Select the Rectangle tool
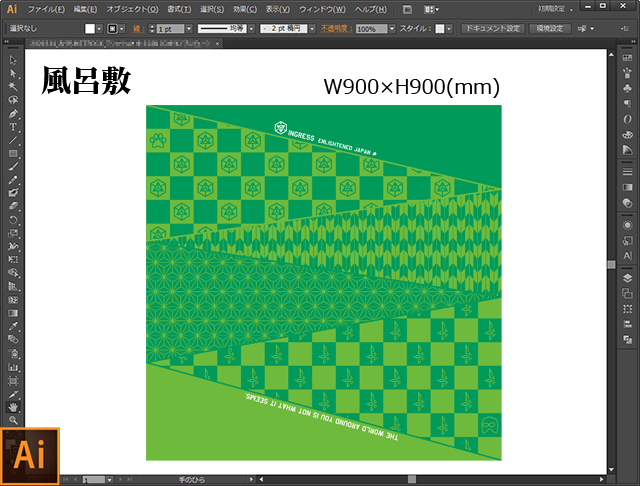The height and width of the screenshot is (486, 640). (13, 153)
